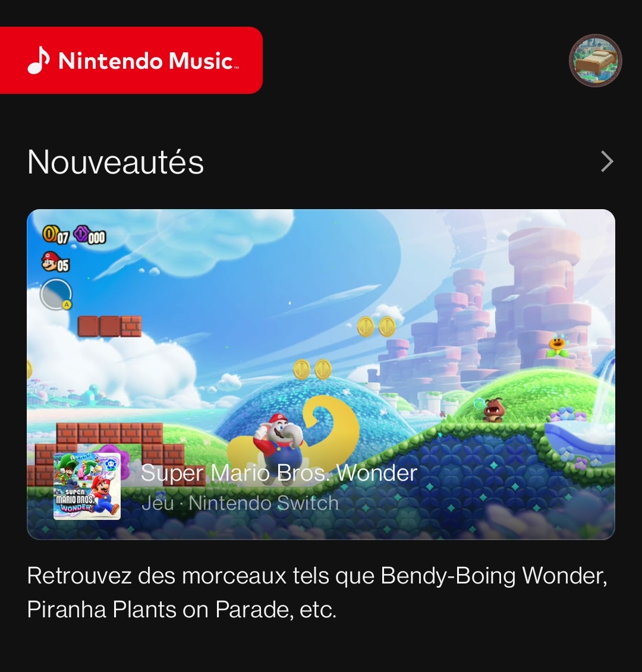Tap the Super Mario Bros. Wonder cover thumbnail
The width and height of the screenshot is (642, 672).
tap(87, 487)
